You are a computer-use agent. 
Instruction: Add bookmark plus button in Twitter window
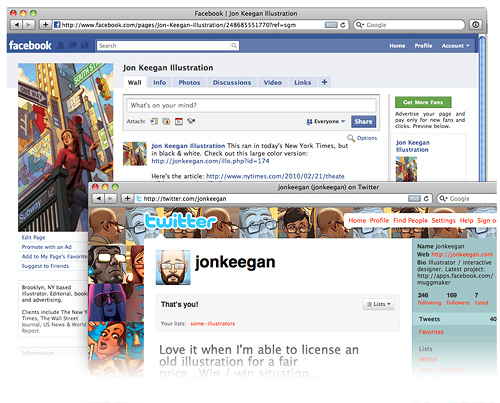(127, 199)
